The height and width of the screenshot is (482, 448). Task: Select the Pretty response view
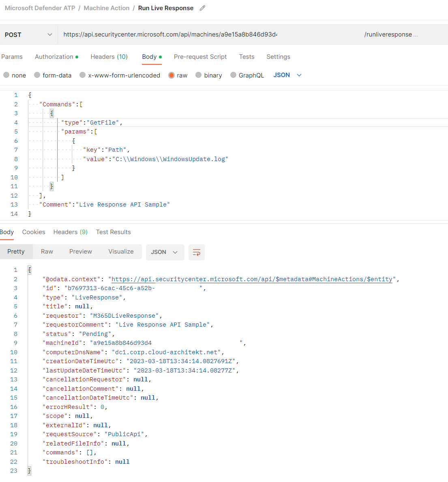click(x=16, y=252)
